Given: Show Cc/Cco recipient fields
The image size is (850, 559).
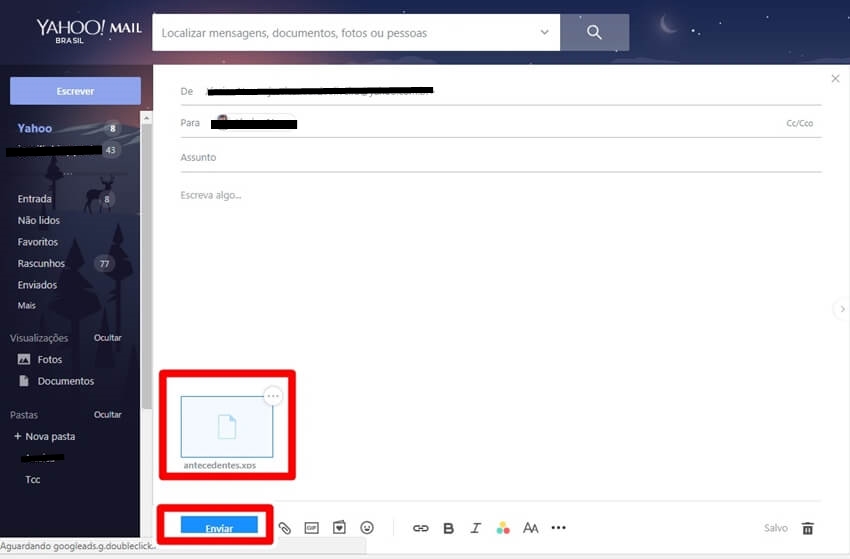Looking at the screenshot, I should (x=799, y=124).
